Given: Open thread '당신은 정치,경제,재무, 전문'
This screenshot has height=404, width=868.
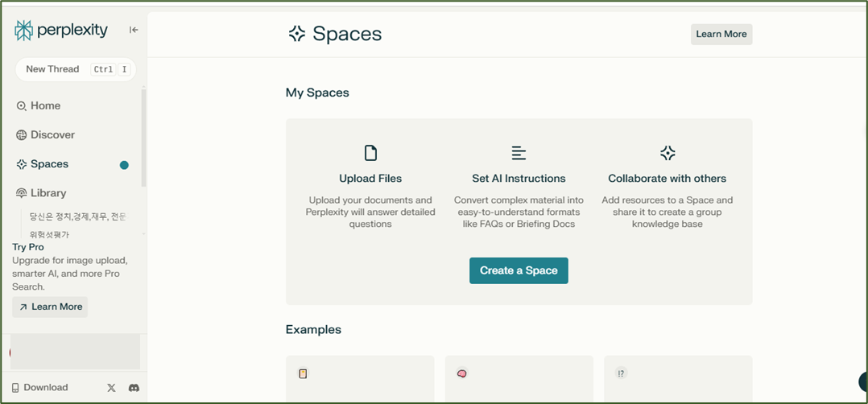Looking at the screenshot, I should pyautogui.click(x=77, y=216).
